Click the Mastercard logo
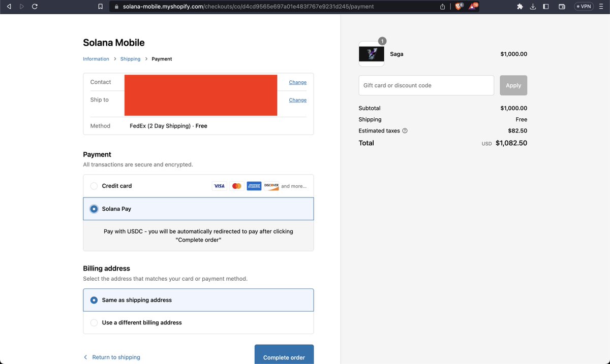The width and height of the screenshot is (610, 364). click(x=236, y=186)
